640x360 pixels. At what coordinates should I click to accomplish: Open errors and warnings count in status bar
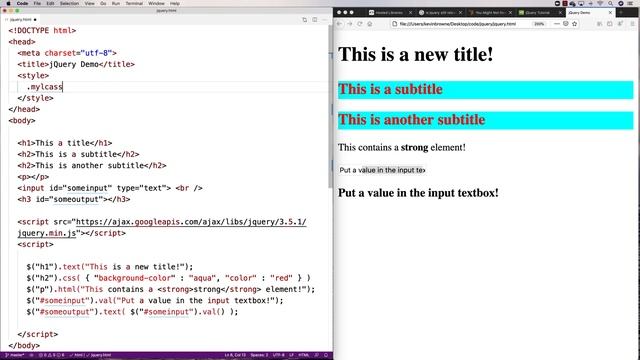pos(51,356)
